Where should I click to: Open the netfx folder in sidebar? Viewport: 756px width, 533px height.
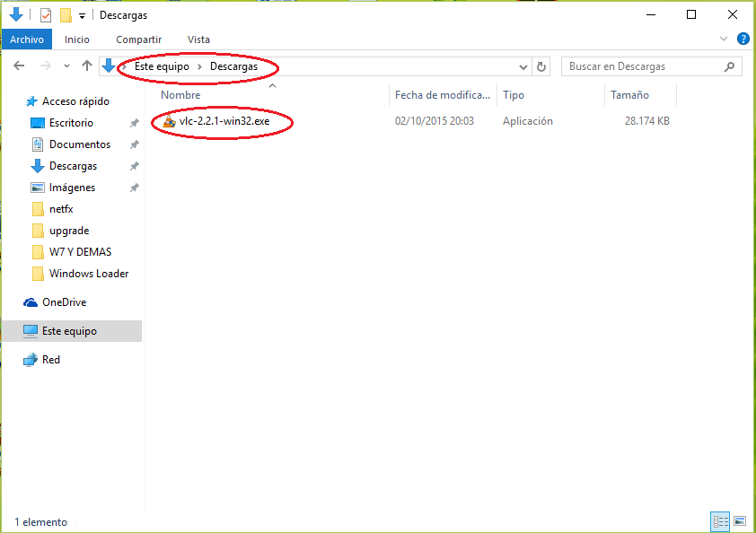(61, 209)
